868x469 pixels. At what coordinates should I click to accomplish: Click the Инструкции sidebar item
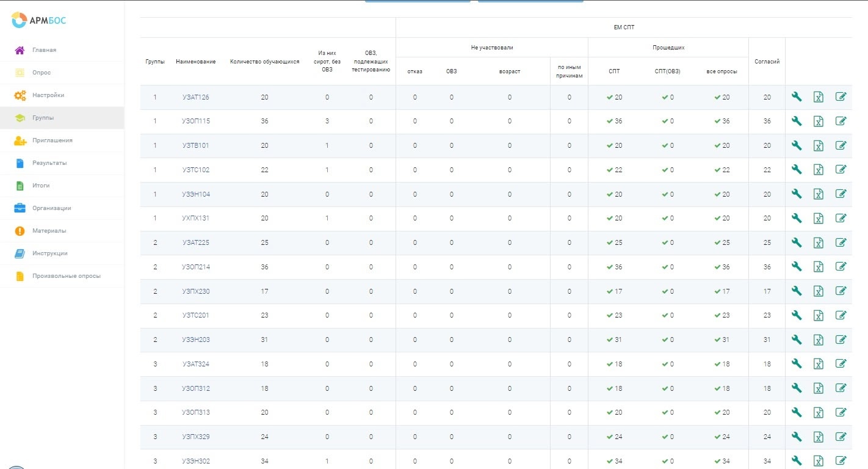point(49,253)
